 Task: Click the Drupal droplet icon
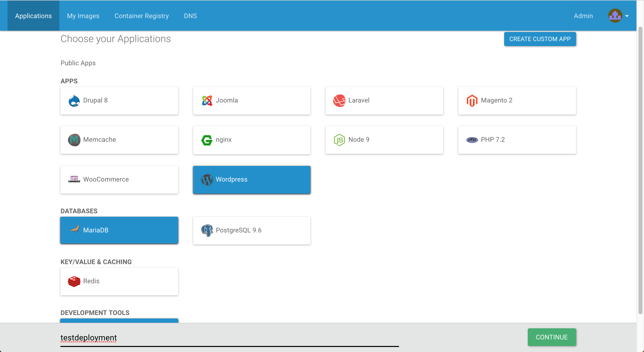coord(74,101)
